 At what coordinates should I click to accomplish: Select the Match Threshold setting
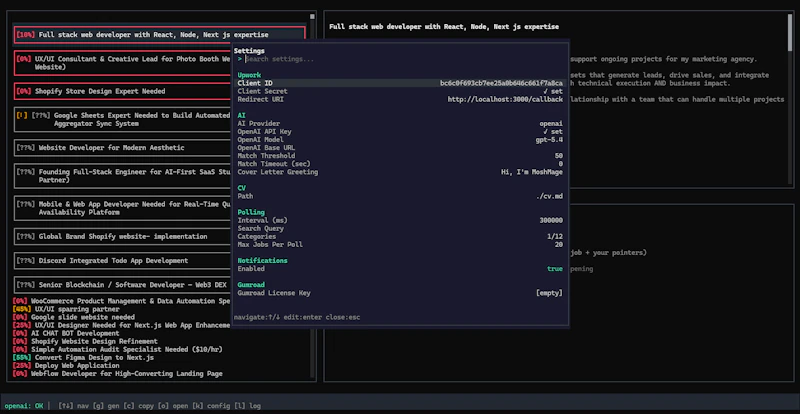[400, 156]
